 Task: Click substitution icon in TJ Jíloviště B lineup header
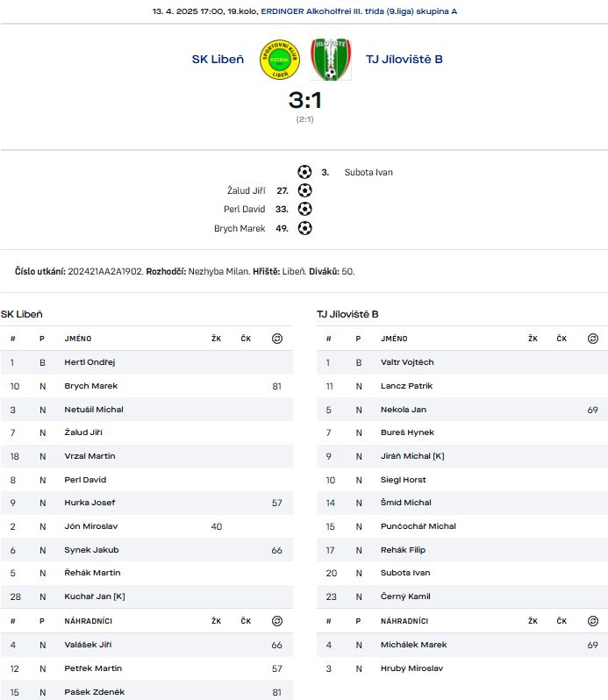(593, 339)
